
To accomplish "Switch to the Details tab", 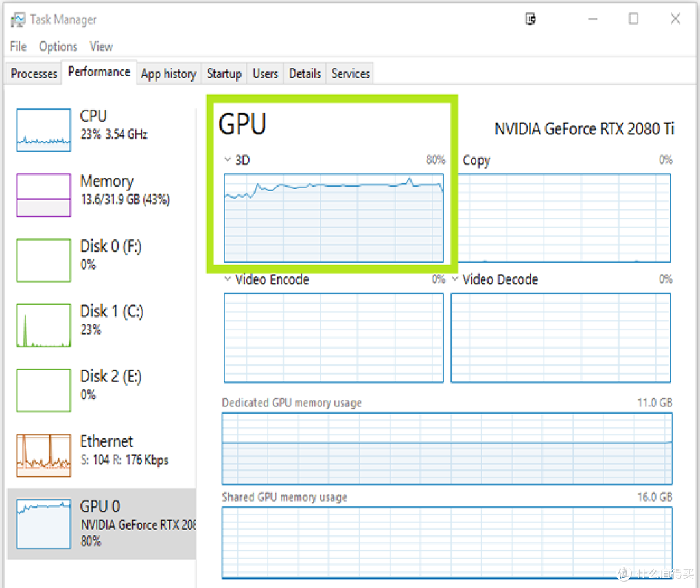I will [305, 73].
